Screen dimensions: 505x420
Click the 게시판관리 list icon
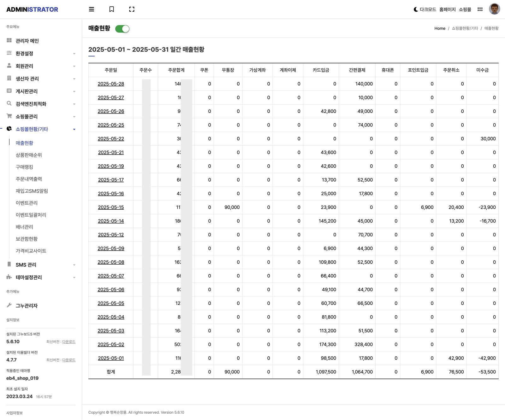pyautogui.click(x=9, y=91)
